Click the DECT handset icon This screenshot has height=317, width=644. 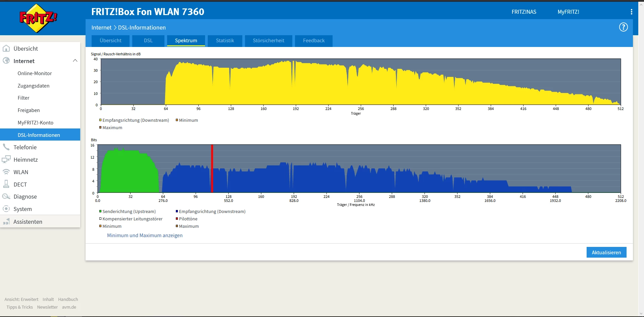click(x=6, y=184)
